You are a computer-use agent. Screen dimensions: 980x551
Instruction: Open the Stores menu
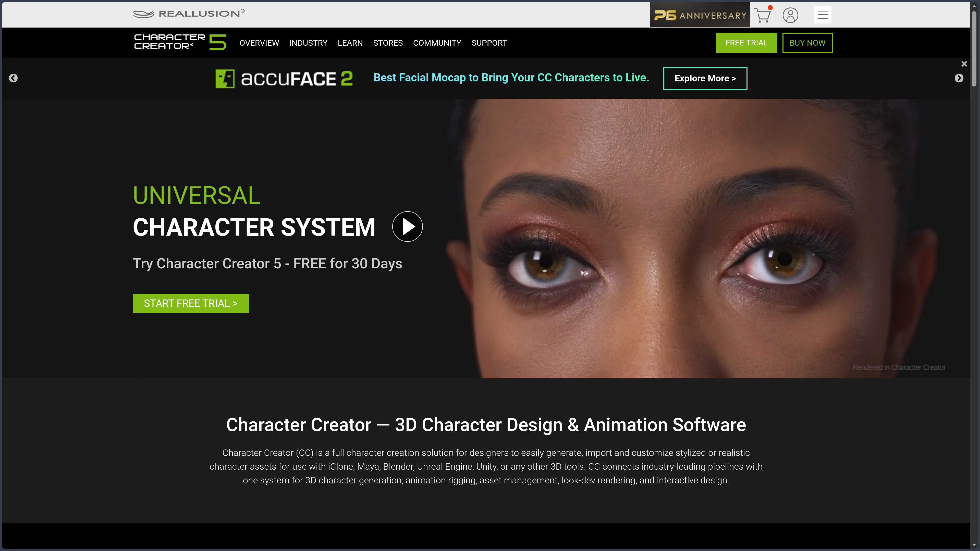coord(388,43)
